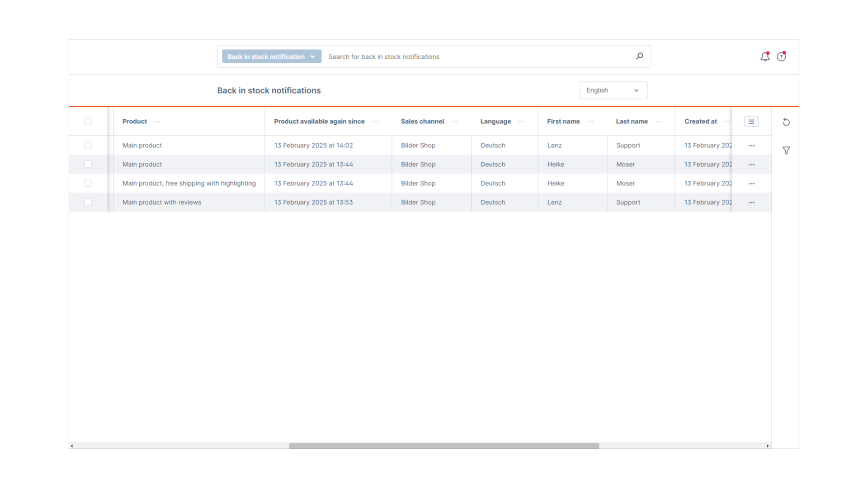Click the row options ellipsis for Main product
Image resolution: width=868 pixels, height=488 pixels.
(752, 145)
